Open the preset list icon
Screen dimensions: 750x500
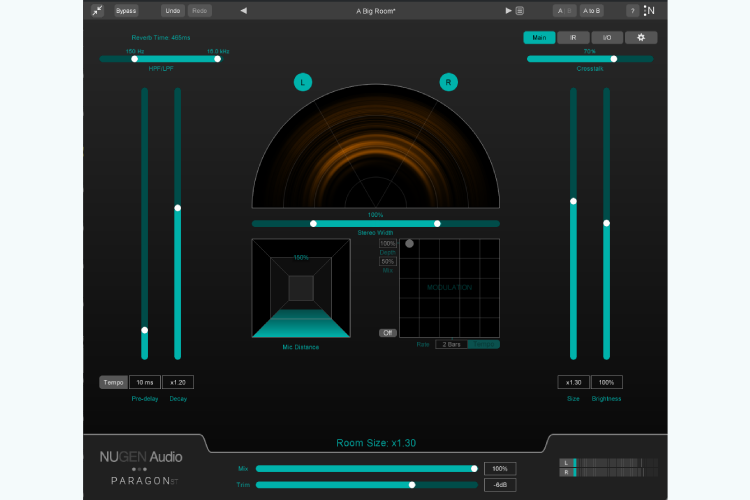point(520,11)
